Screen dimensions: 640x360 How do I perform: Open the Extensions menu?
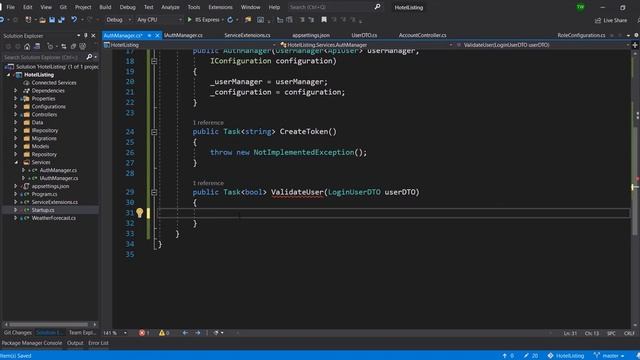pos(220,7)
